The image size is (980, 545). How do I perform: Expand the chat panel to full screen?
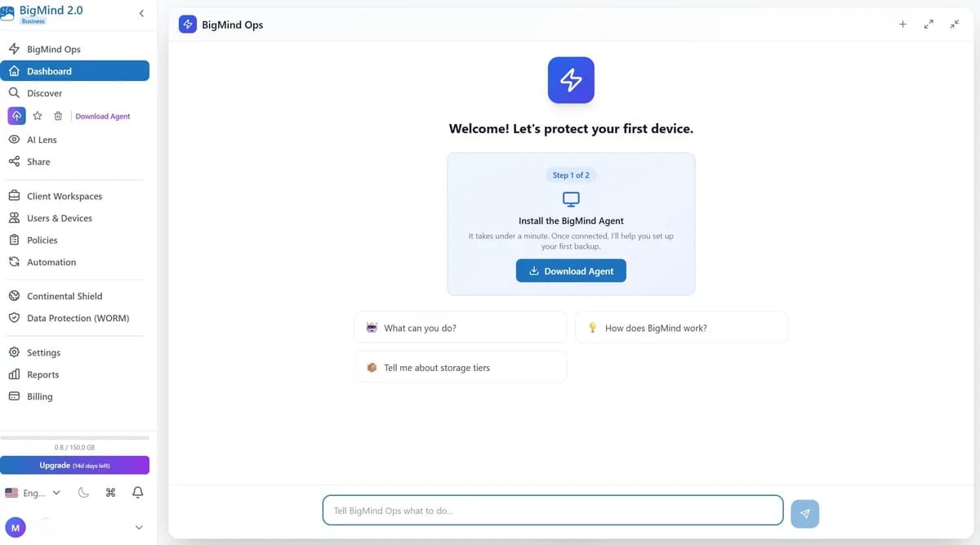(x=929, y=24)
